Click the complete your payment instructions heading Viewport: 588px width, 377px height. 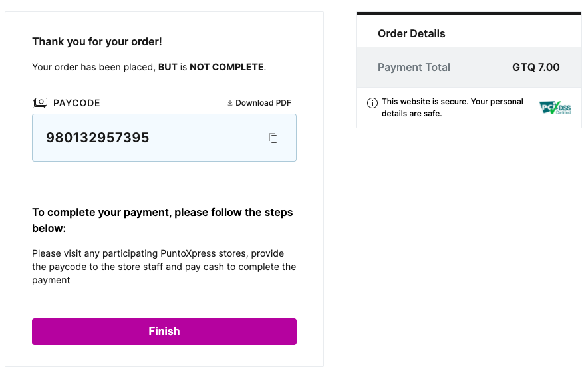[x=162, y=220]
